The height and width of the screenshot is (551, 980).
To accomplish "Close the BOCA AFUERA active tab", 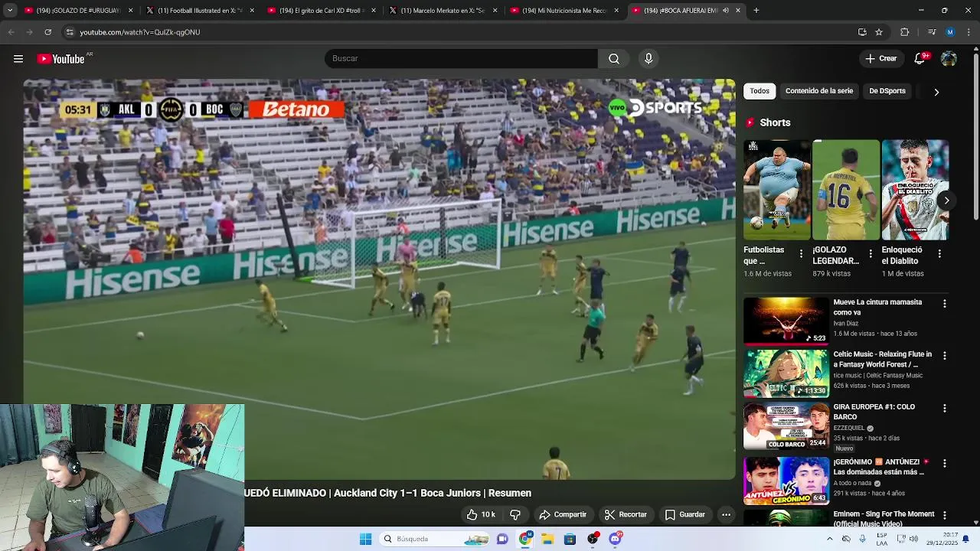I will pos(738,11).
